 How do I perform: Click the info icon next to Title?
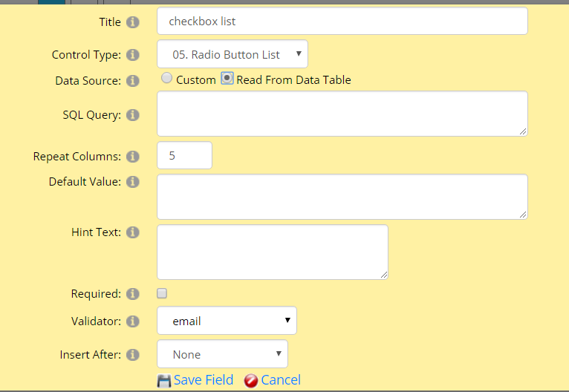133,22
